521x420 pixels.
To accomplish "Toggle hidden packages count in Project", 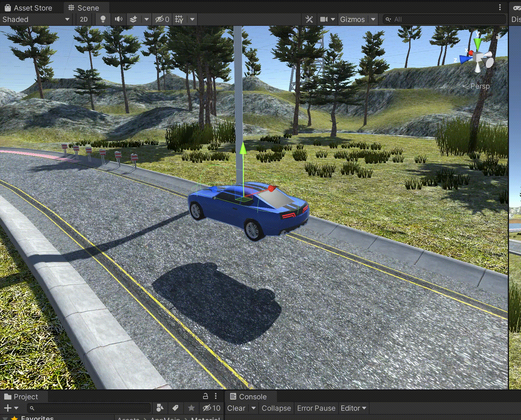I will coord(212,408).
